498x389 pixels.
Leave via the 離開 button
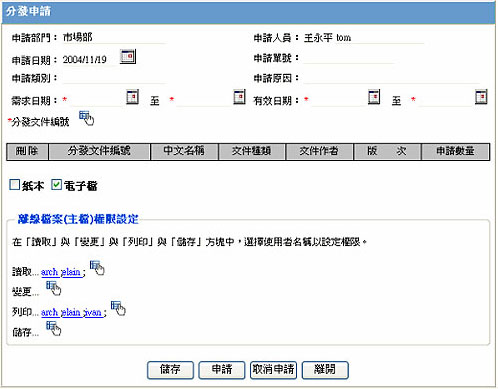[x=325, y=370]
